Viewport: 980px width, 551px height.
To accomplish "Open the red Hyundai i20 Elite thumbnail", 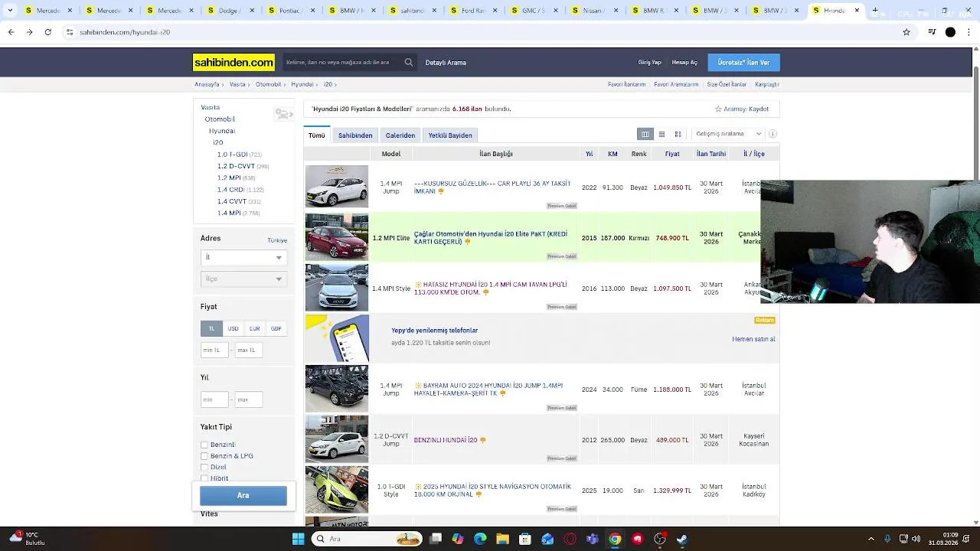I will tap(337, 237).
